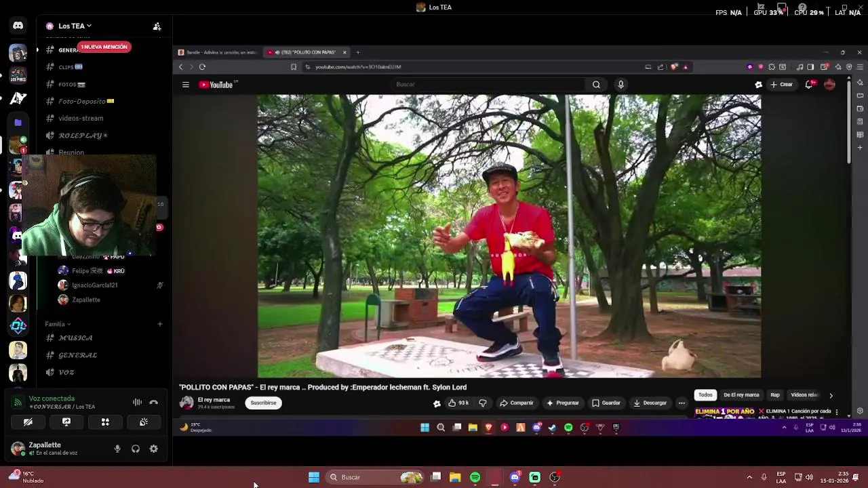The height and width of the screenshot is (488, 868).
Task: Click on the video player to pause
Action: (x=509, y=236)
